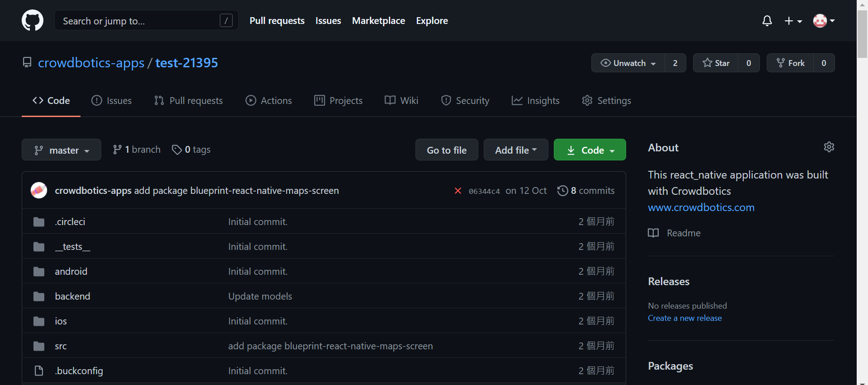Click the __tests__ folder icon
Screen dimensions: 868x385
39,247
